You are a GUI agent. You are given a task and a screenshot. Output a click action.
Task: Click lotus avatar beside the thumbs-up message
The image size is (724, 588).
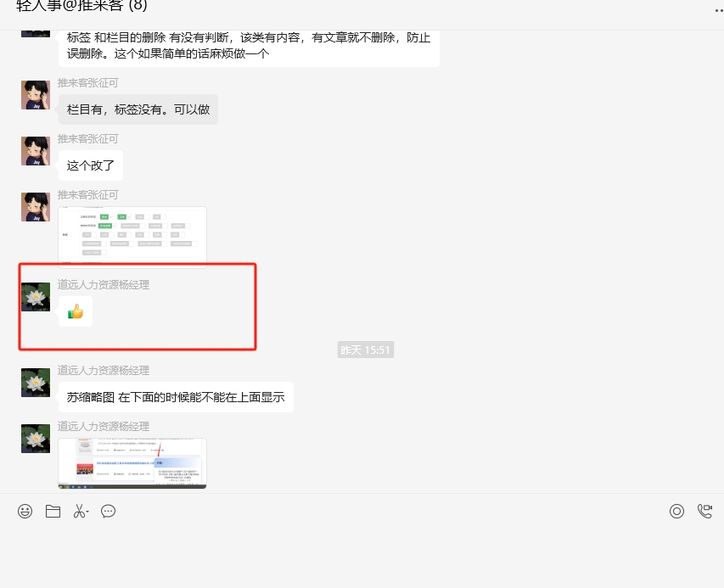[36, 297]
